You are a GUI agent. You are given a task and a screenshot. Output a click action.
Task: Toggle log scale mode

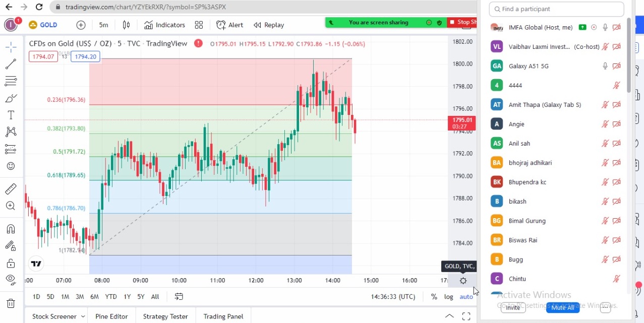click(448, 297)
